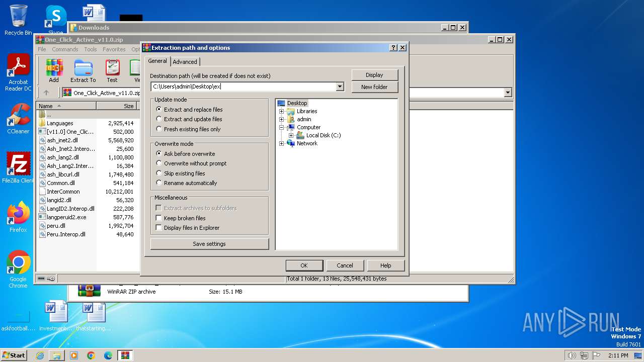644x362 pixels.
Task: Select the Languages folder in archive list
Action: [60, 123]
